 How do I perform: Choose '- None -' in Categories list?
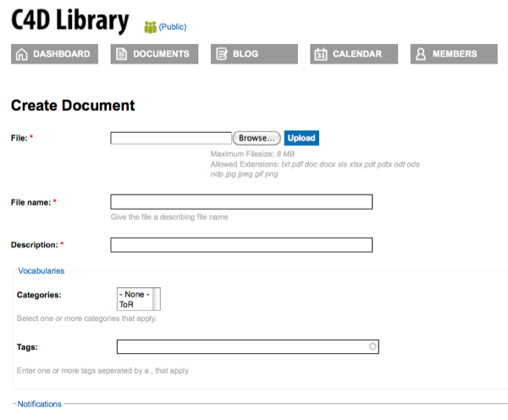click(x=134, y=294)
